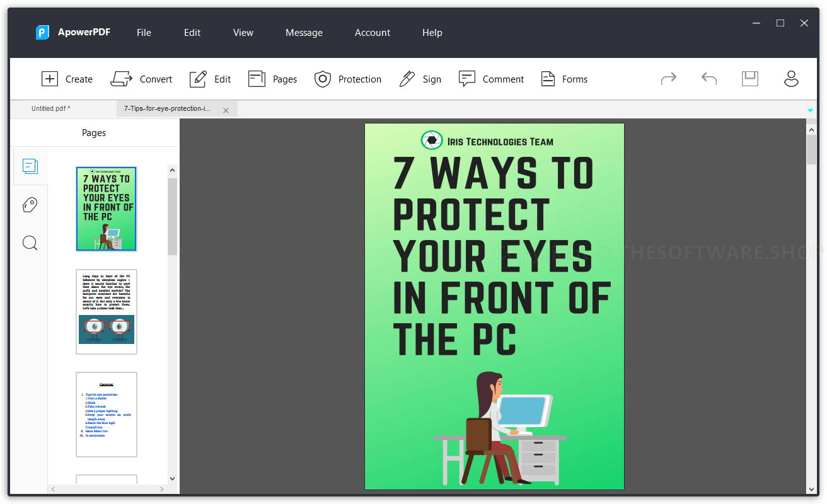Open the Edit menu in title bar
Image resolution: width=827 pixels, height=504 pixels.
[x=192, y=33]
